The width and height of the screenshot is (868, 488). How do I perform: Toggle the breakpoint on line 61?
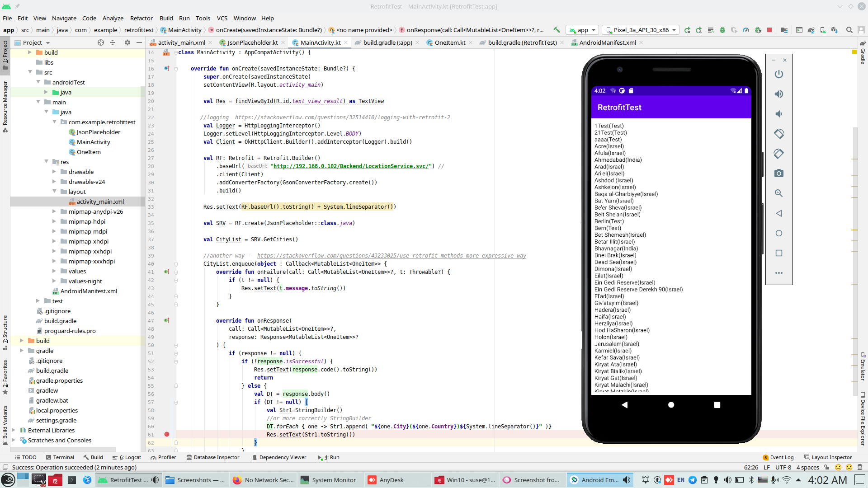coord(166,434)
